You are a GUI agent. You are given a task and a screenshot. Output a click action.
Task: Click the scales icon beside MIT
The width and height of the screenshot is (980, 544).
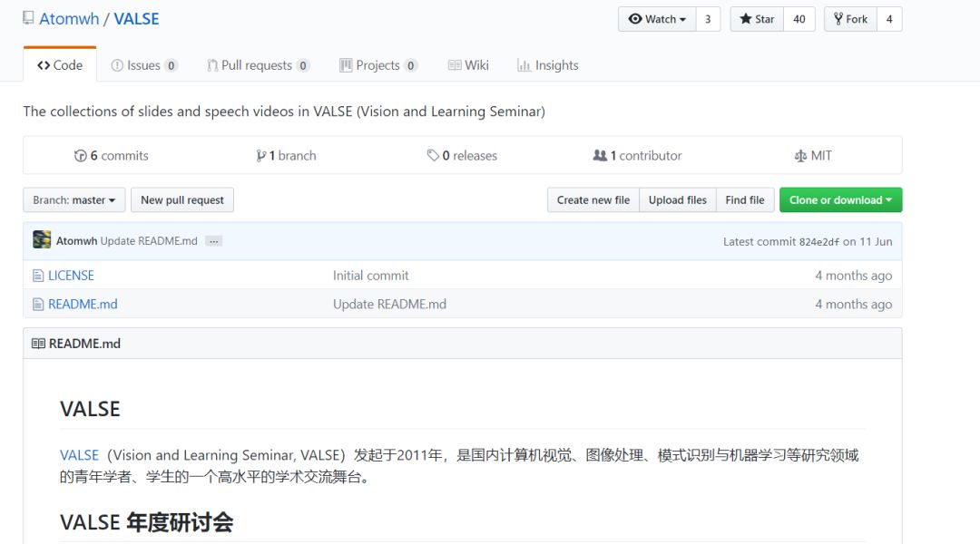pos(800,156)
